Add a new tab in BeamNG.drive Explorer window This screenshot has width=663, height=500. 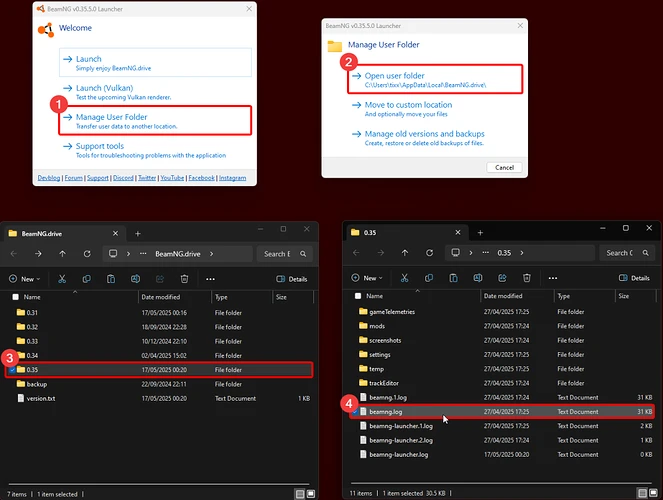[138, 234]
